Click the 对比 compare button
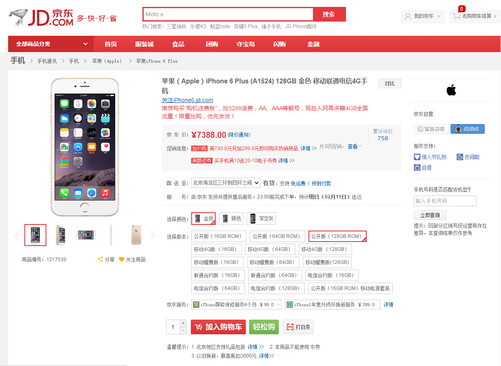 coord(390,83)
